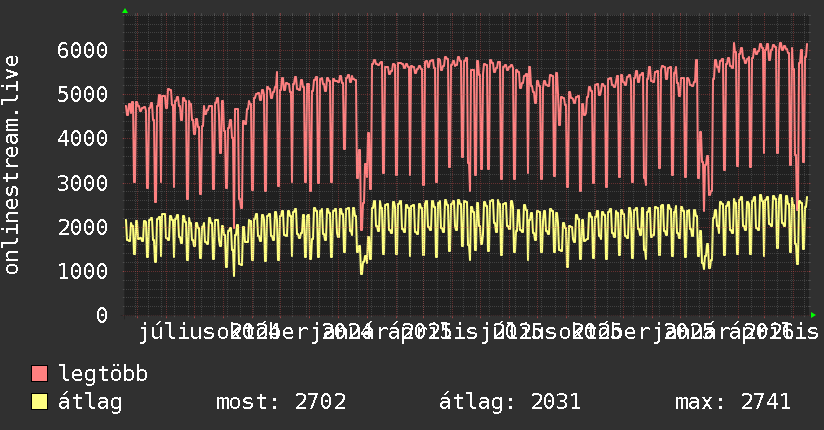Screen dimensions: 824x430
Task: Click the yellow átlag legend swatch
Action: (x=39, y=402)
